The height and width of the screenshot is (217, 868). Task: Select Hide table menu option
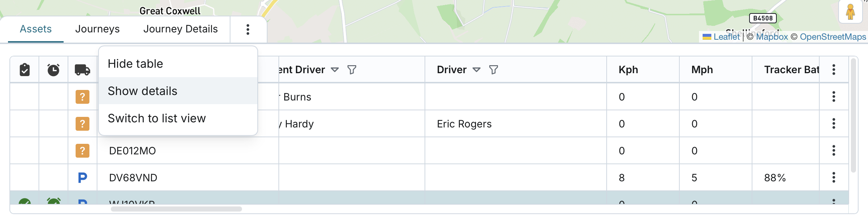(x=135, y=64)
